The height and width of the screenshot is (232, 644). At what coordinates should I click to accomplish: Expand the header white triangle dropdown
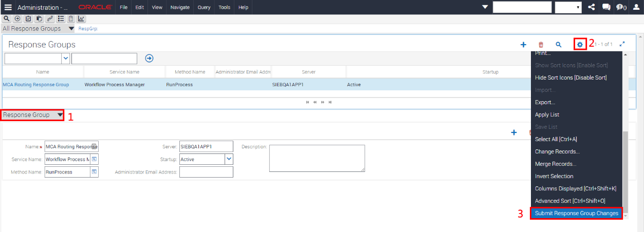coord(485,7)
